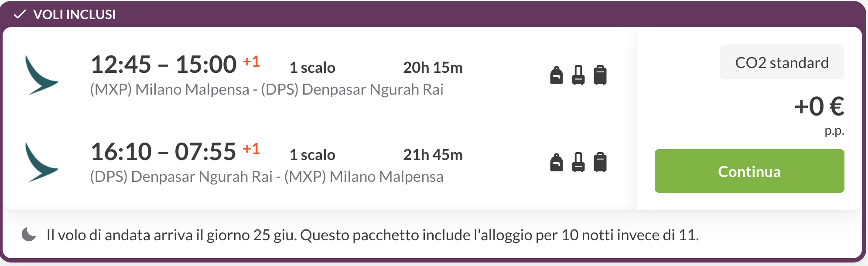Click return 1 scalo stopover details
This screenshot has height=266, width=868.
click(312, 155)
